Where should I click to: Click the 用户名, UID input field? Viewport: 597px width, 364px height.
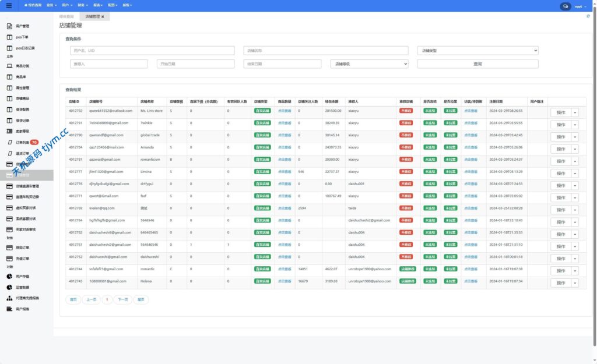tap(152, 51)
